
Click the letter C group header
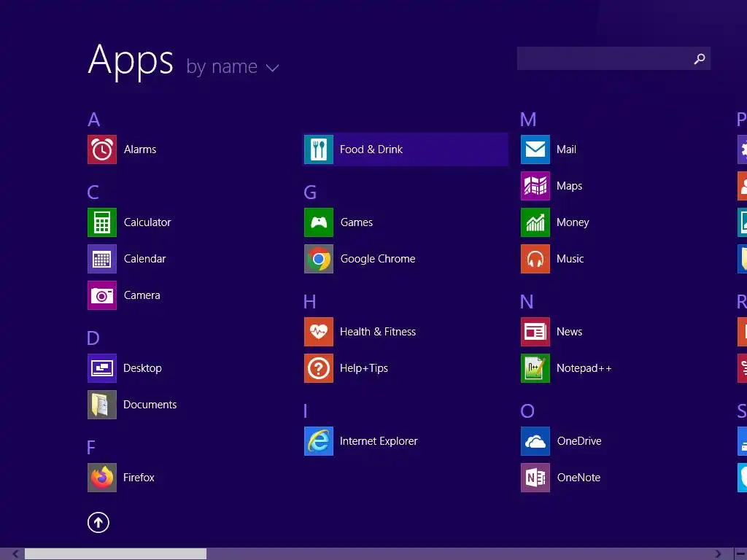pos(93,192)
